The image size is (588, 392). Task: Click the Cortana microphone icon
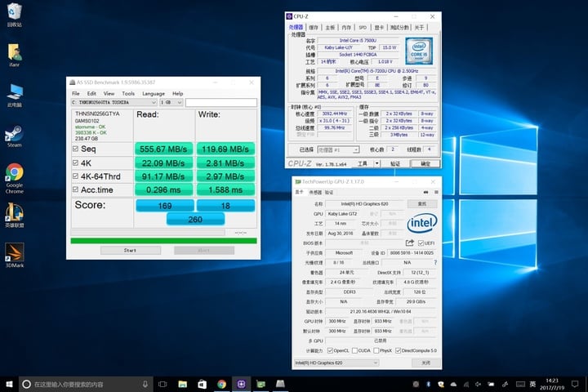145,384
